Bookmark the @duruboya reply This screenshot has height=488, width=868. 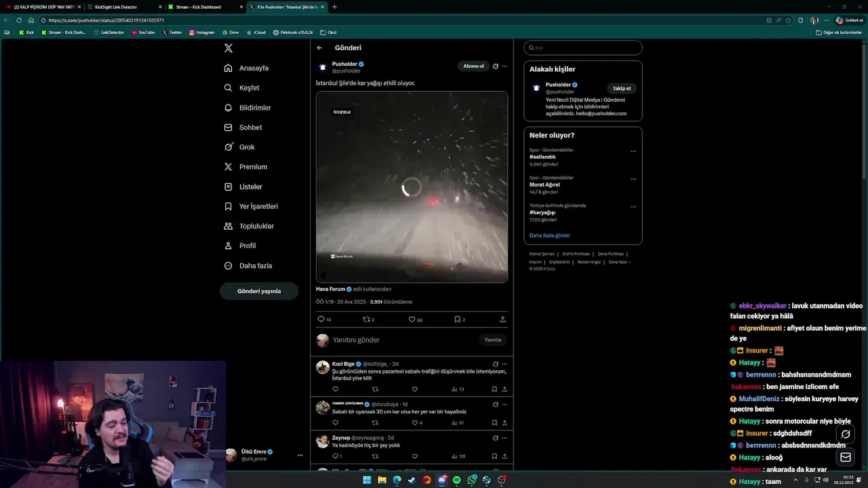pos(494,423)
